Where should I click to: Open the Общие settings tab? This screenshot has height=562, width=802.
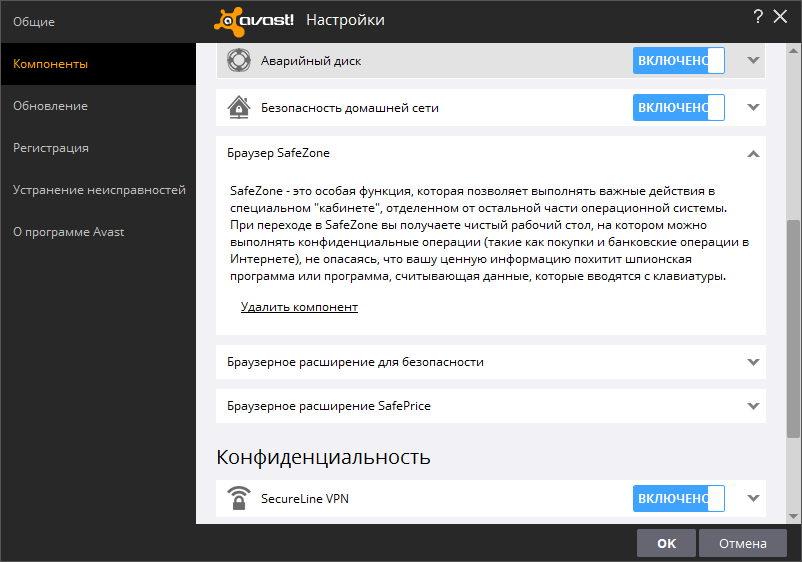98,22
